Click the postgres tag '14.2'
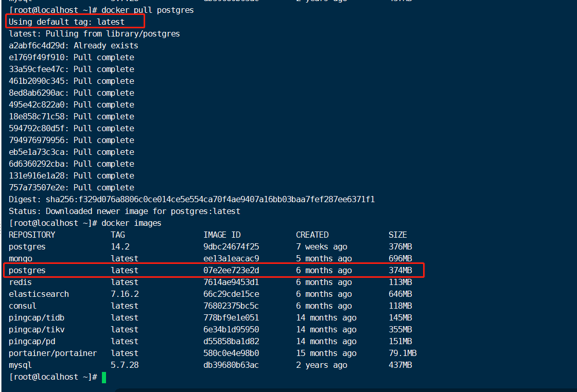Screen dimensions: 577x392 120,247
